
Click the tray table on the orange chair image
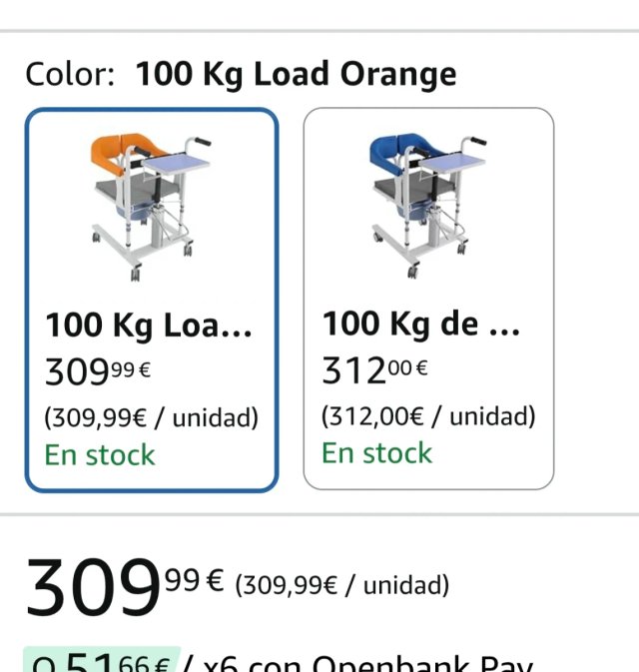pos(176,164)
